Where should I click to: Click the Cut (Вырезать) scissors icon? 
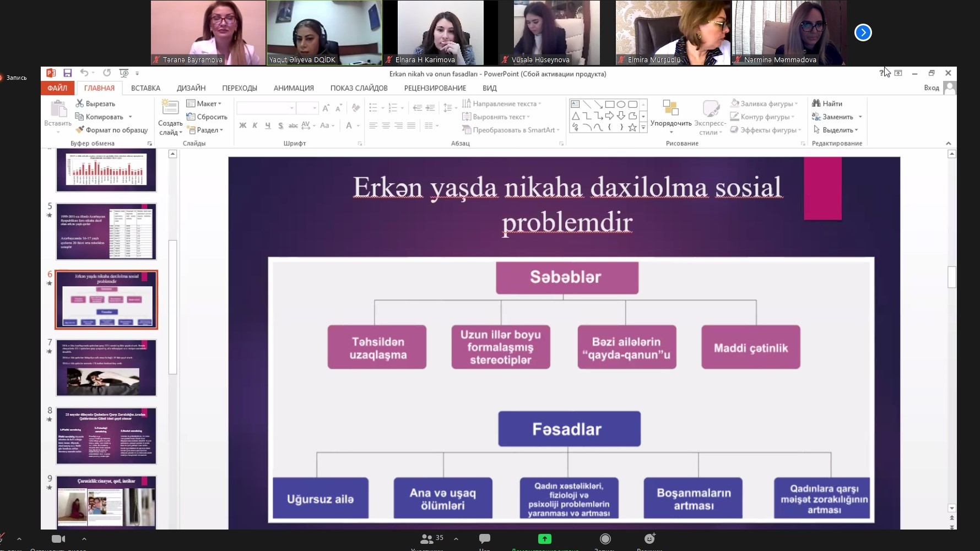point(80,103)
